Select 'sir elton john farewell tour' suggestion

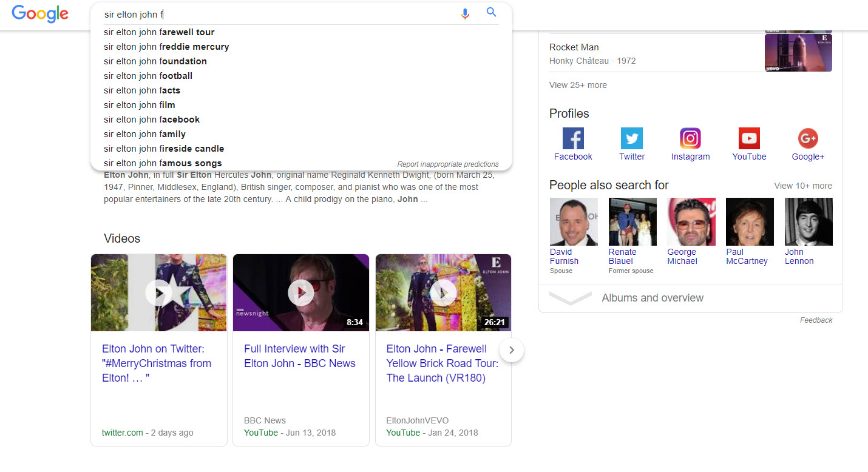159,32
